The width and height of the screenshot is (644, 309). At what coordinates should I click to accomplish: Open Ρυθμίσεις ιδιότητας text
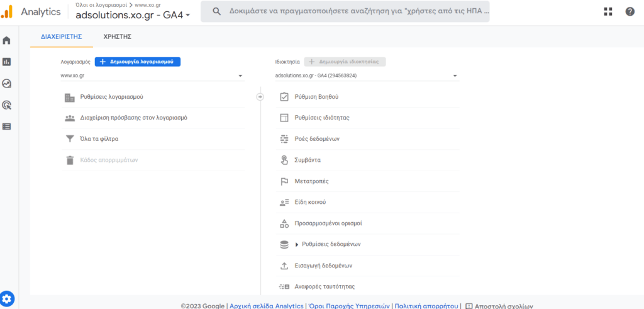pyautogui.click(x=322, y=118)
